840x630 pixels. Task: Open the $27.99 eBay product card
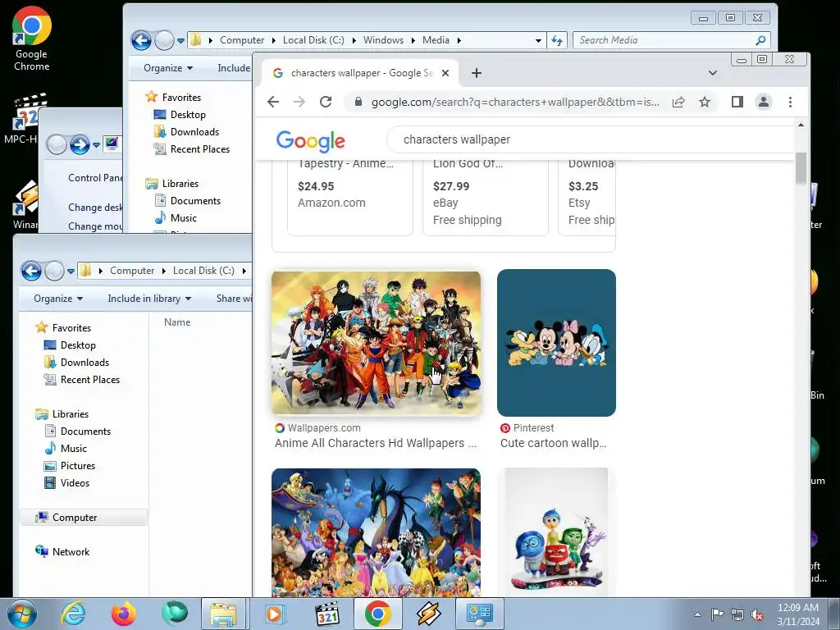486,198
